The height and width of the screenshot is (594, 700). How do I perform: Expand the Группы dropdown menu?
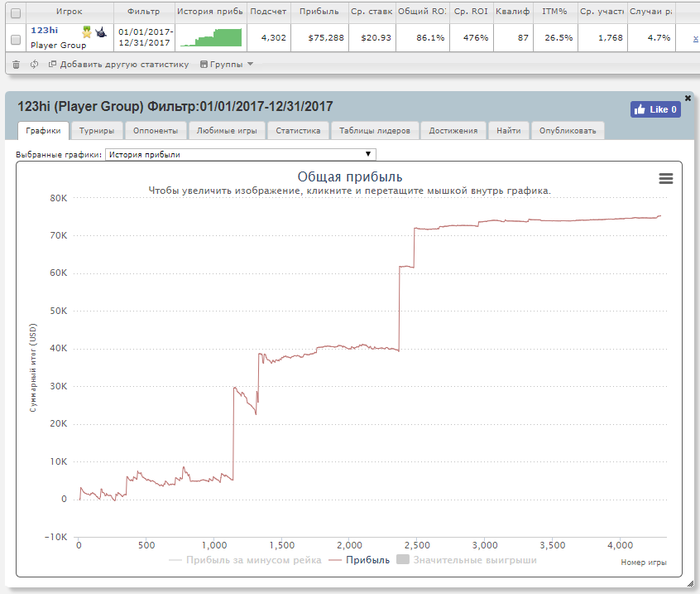click(227, 64)
